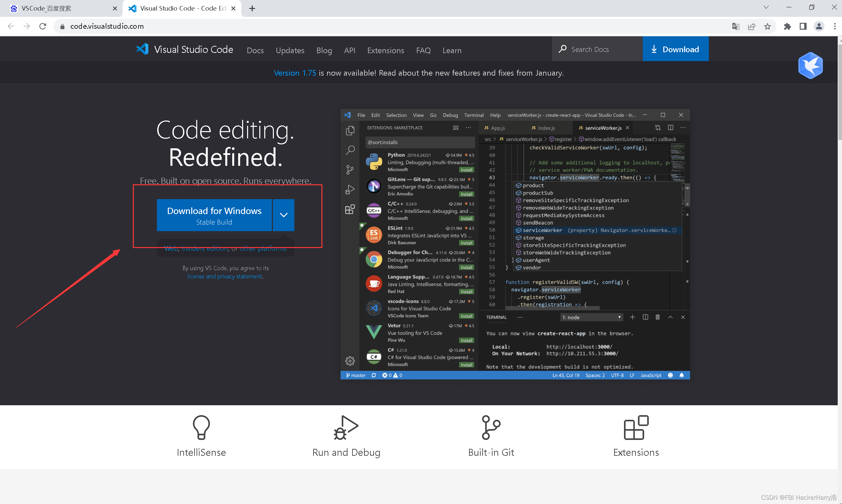
Task: Click the Built-in Git branch icon
Action: tap(491, 427)
